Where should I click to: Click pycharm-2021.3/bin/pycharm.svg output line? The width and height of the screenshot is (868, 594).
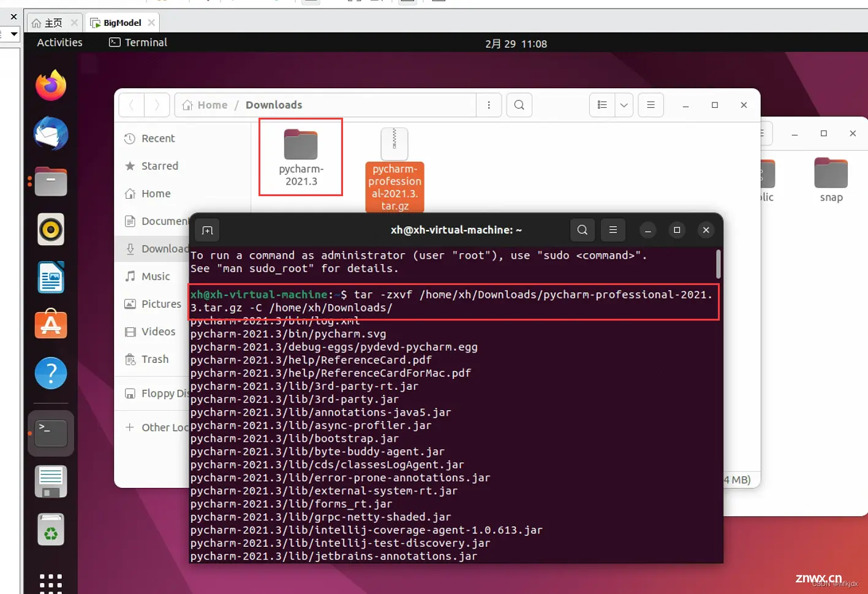[288, 334]
